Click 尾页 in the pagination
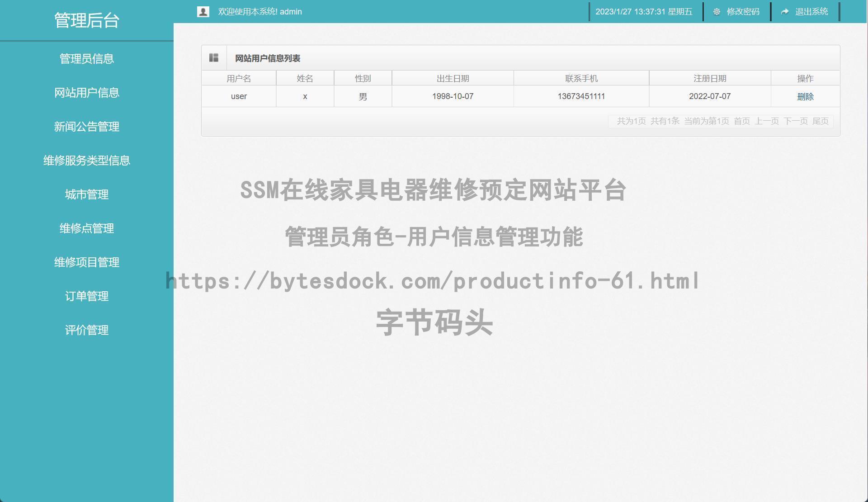Viewport: 868px width, 502px height. tap(820, 121)
